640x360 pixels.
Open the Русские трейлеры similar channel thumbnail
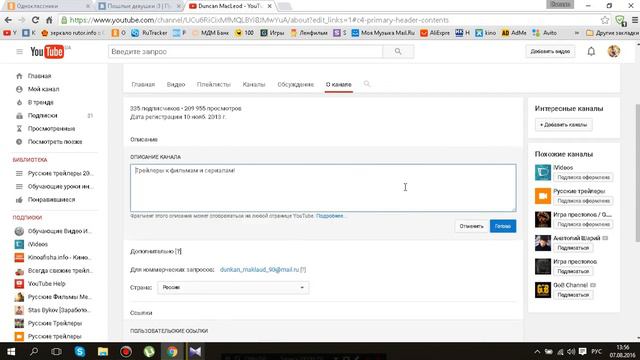(x=543, y=196)
